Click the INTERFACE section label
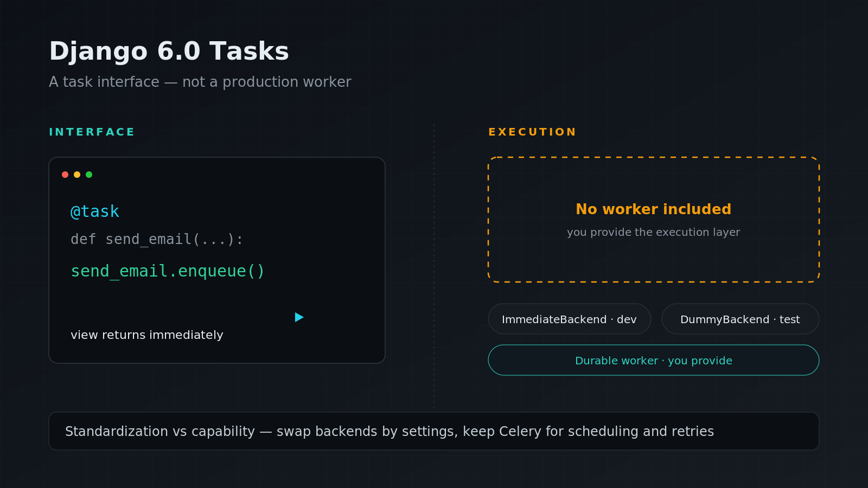 coord(92,132)
